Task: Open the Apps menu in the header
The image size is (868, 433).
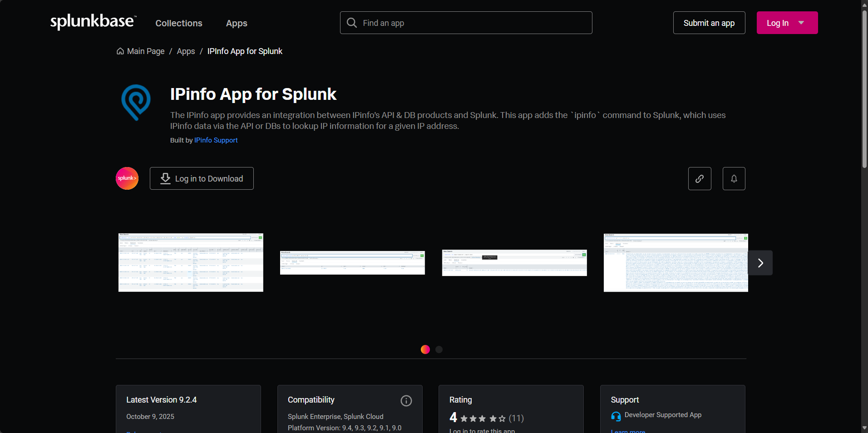Action: (236, 23)
